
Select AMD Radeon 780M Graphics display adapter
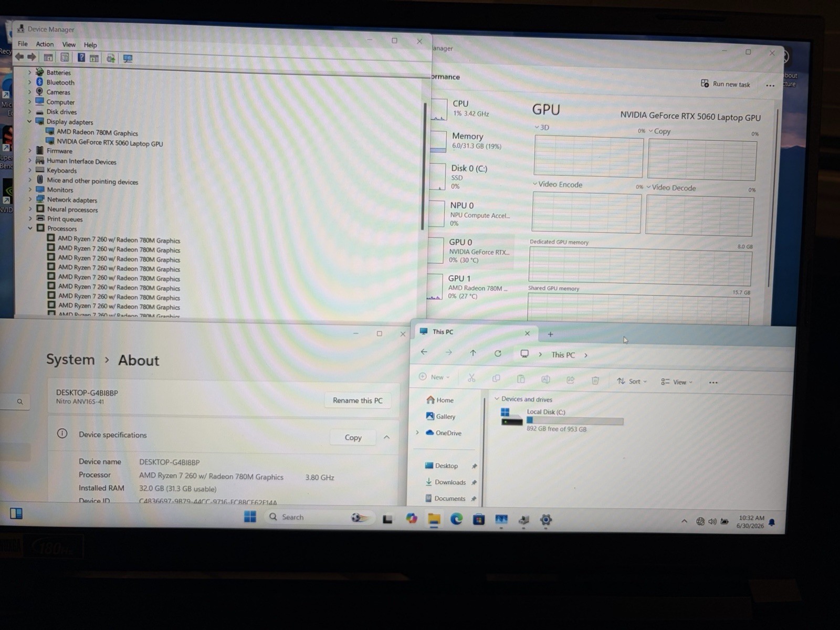coord(97,133)
